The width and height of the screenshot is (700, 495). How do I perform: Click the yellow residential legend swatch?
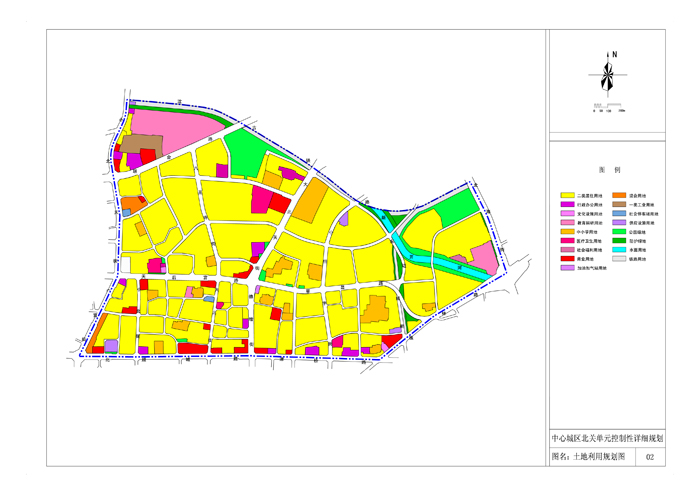[x=567, y=195]
